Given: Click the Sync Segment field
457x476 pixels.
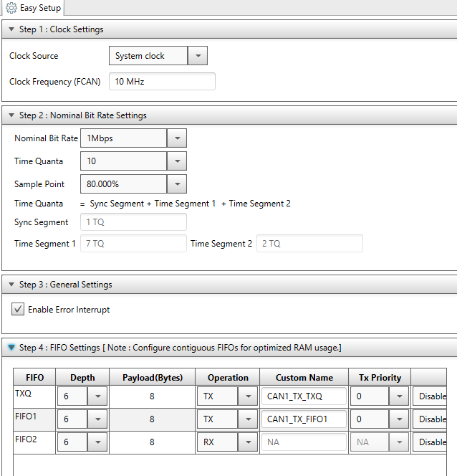Looking at the screenshot, I should tap(133, 222).
